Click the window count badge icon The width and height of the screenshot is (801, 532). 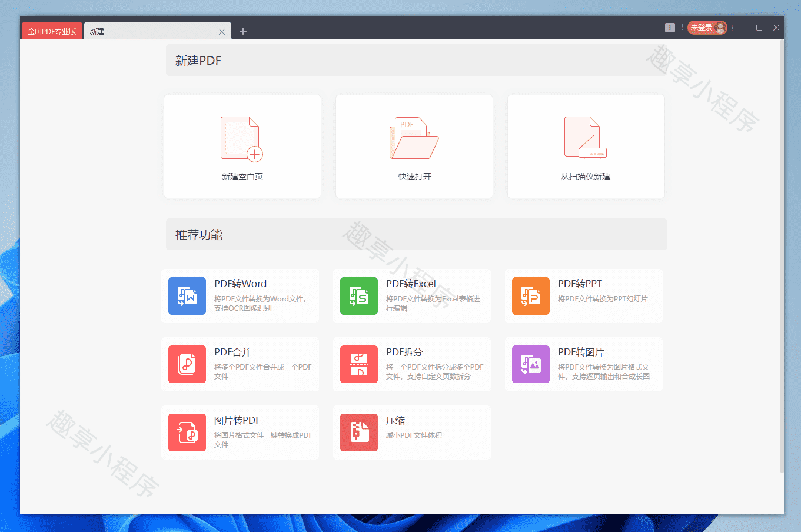(x=670, y=28)
